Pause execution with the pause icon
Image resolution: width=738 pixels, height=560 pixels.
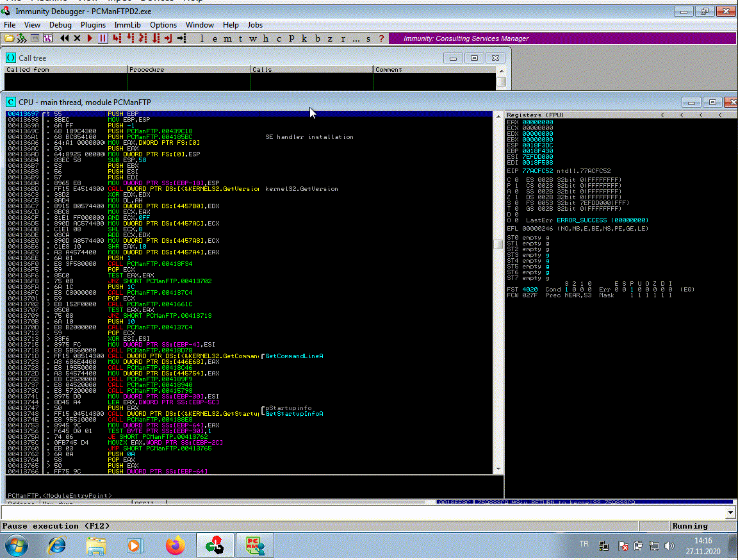click(x=102, y=38)
